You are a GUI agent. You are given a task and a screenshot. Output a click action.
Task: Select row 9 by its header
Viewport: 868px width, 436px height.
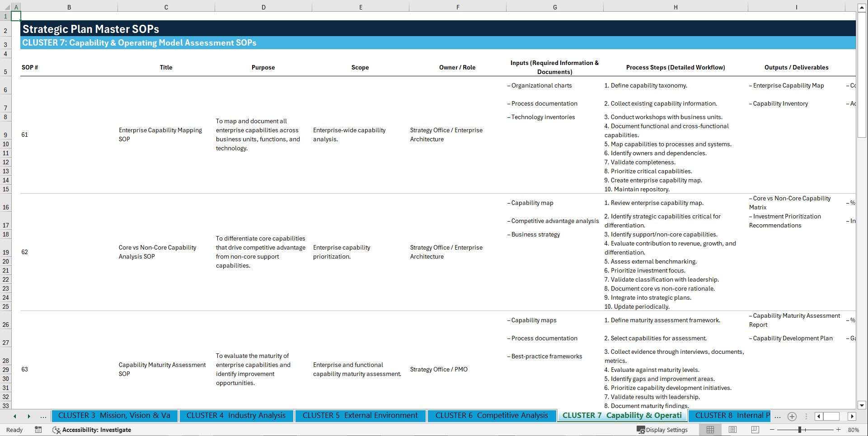tap(6, 135)
